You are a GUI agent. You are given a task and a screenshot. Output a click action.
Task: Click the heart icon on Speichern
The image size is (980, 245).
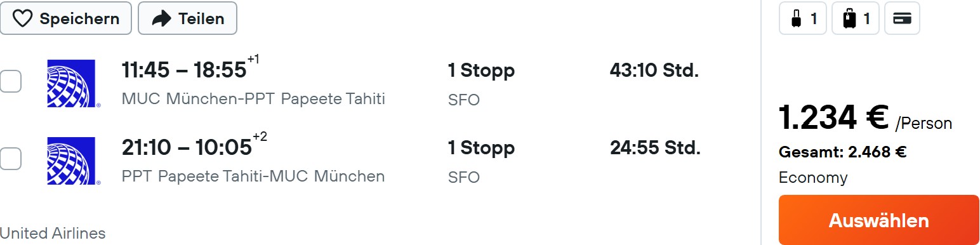click(x=23, y=18)
